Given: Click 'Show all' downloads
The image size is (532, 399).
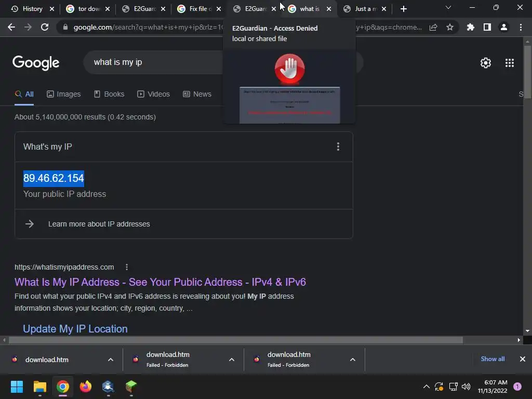Looking at the screenshot, I should (493, 359).
